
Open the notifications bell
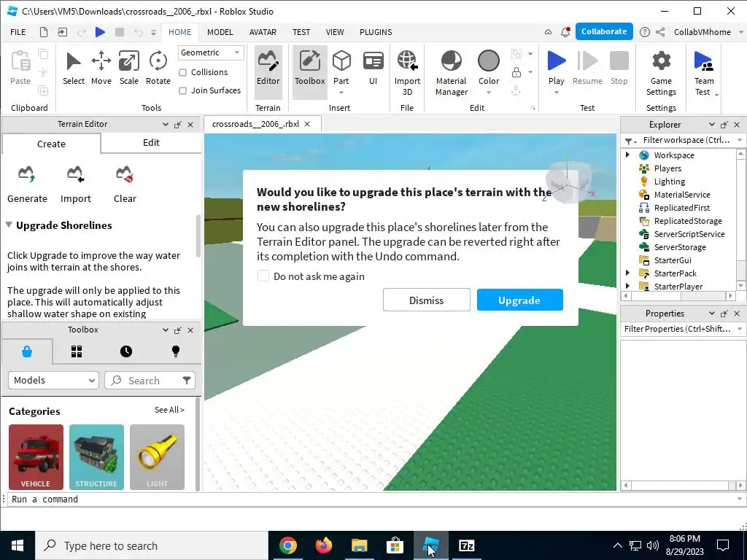click(565, 32)
